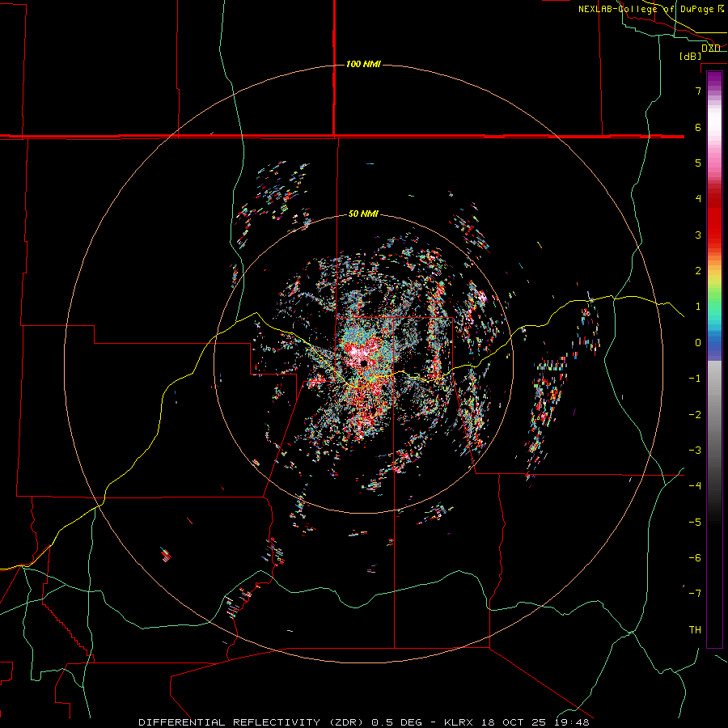This screenshot has width=728, height=728.
Task: Click the 19:48 timestamp in caption
Action: tap(572, 722)
